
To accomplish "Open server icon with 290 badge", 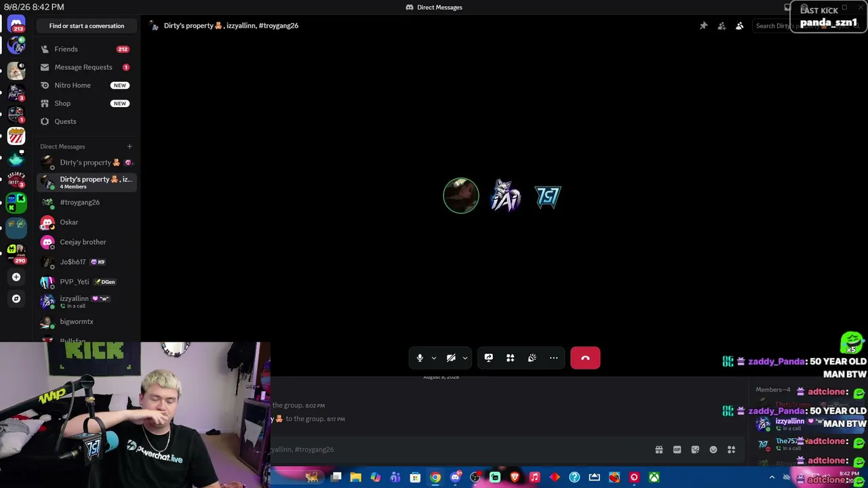I will click(x=16, y=253).
